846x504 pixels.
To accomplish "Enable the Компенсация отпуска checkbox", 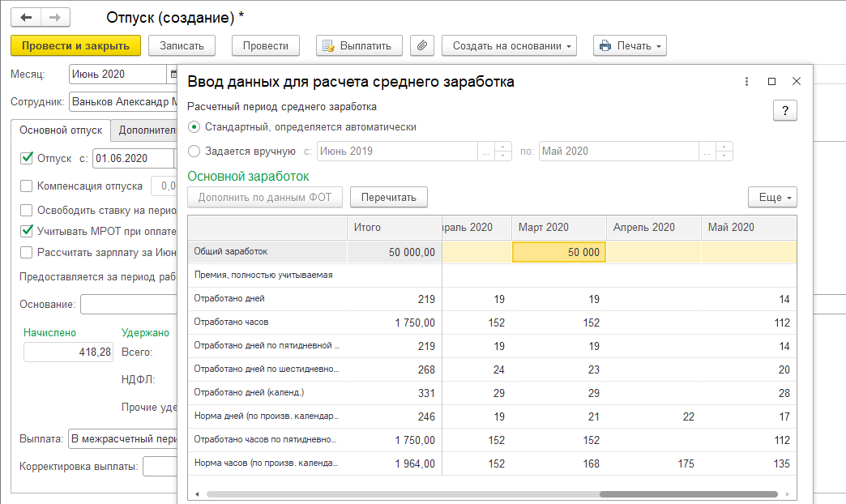I will coord(27,186).
